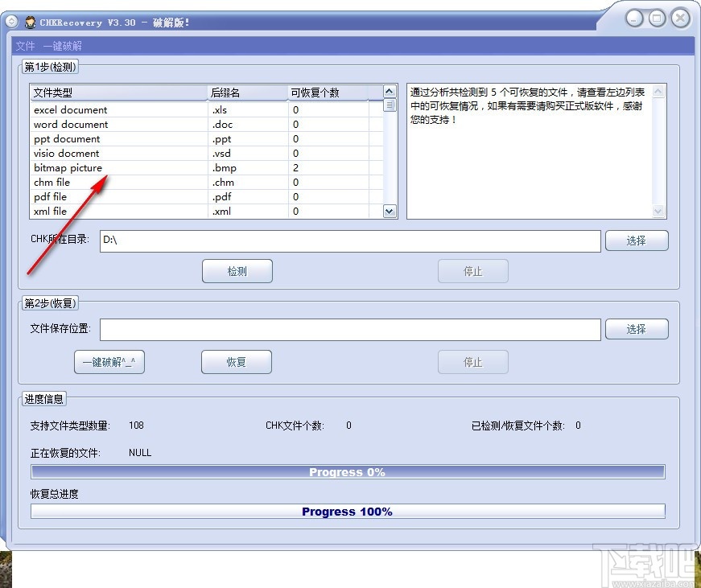Open the 文件 menu
The image size is (701, 588).
(25, 46)
